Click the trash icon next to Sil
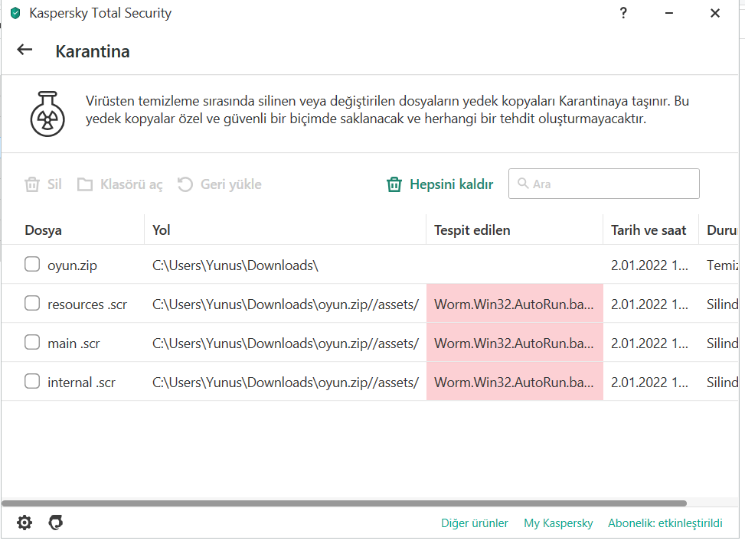 [x=32, y=184]
